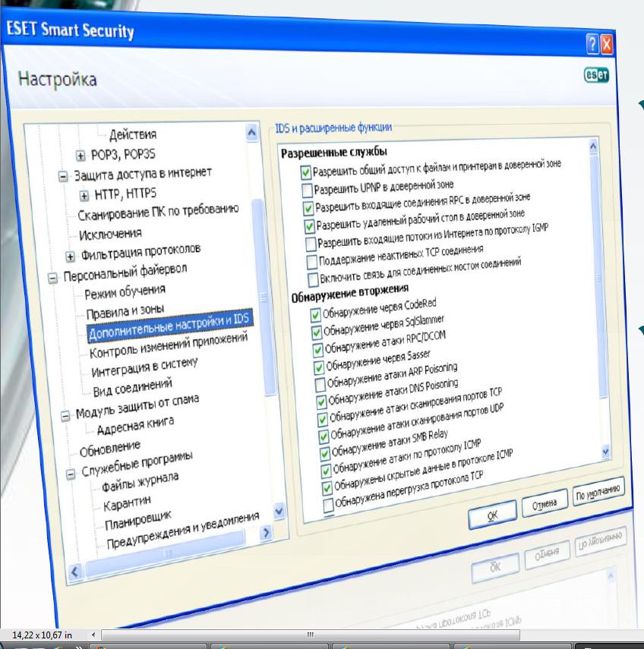The width and height of the screenshot is (644, 649).
Task: Toggle 'Разрешить UPNP в доверенной зоне' checkbox
Action: pos(307,190)
